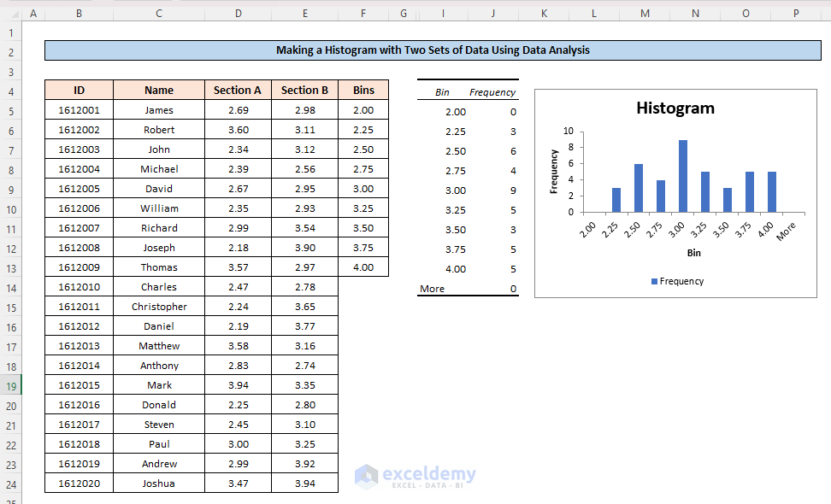Select the Section B header cell
Viewport: 831px width, 504px height.
tap(305, 90)
